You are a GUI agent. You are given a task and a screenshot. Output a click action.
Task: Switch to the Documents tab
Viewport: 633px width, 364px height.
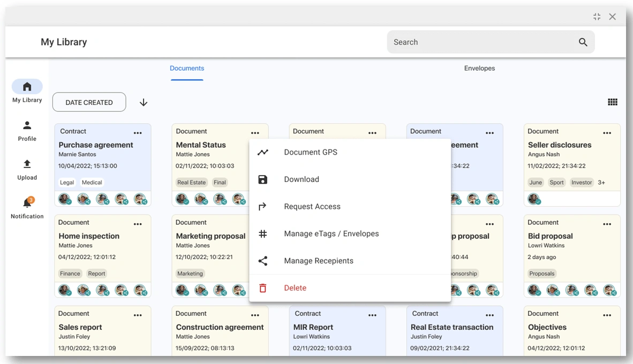pyautogui.click(x=187, y=68)
